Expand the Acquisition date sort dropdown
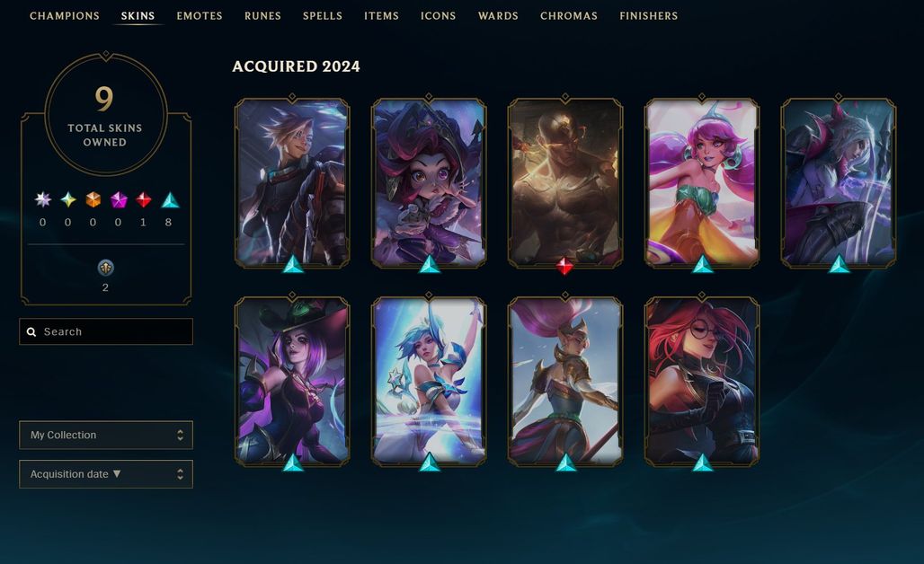The width and height of the screenshot is (924, 564). point(106,474)
